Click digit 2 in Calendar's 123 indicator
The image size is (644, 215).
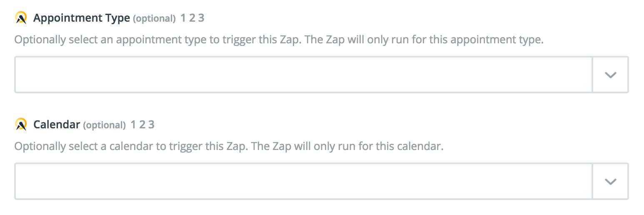click(142, 124)
